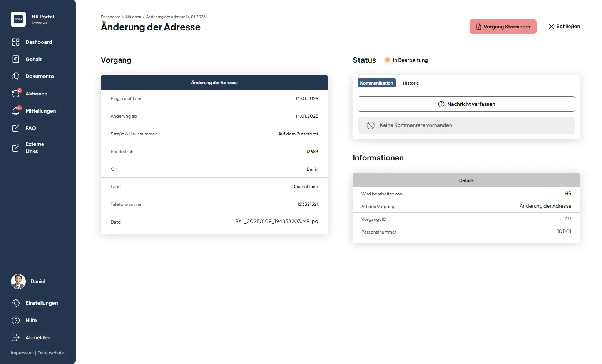Select the Aktionen refresh icon
This screenshot has height=364, width=602.
pyautogui.click(x=16, y=94)
